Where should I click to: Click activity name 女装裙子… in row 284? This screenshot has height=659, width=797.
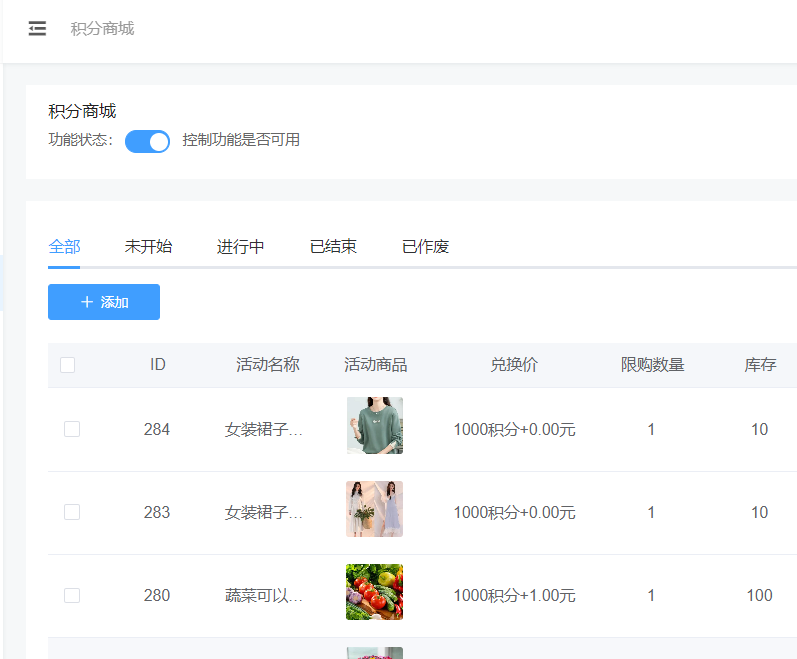click(264, 429)
